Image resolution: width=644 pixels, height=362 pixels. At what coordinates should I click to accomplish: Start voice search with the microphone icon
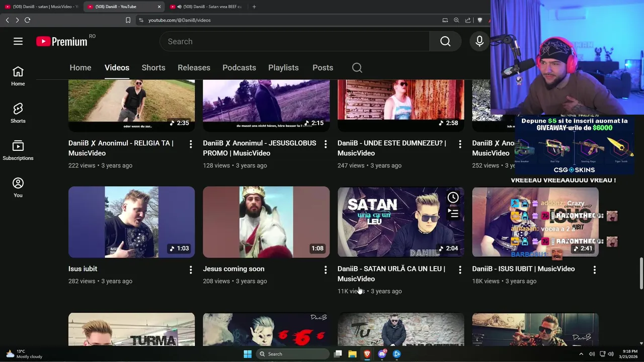click(x=479, y=41)
